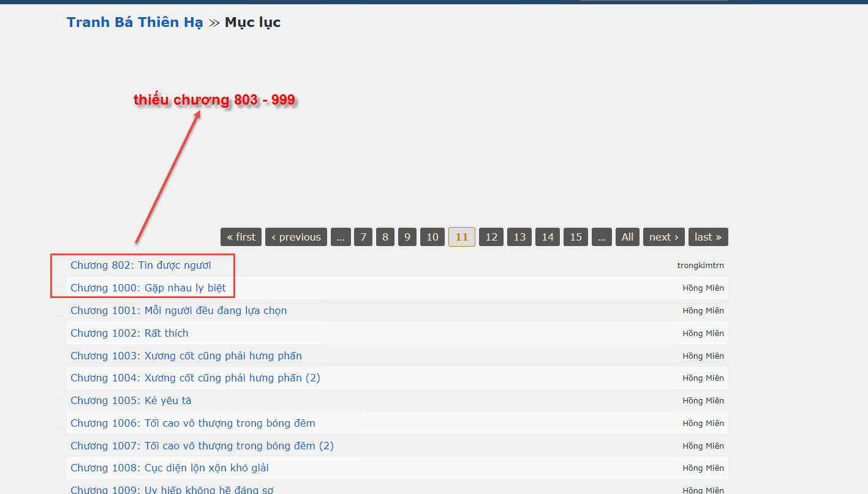Open the Tranh Bá Thiên Hạ breadcrumb link
The image size is (868, 494).
134,23
